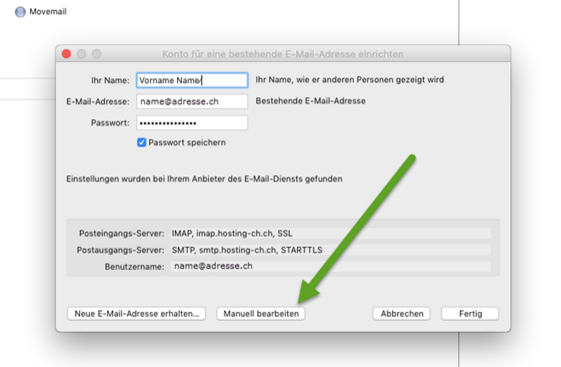Screen dimensions: 561x367
Task: Cancel with the Abbrechen button
Action: point(401,314)
